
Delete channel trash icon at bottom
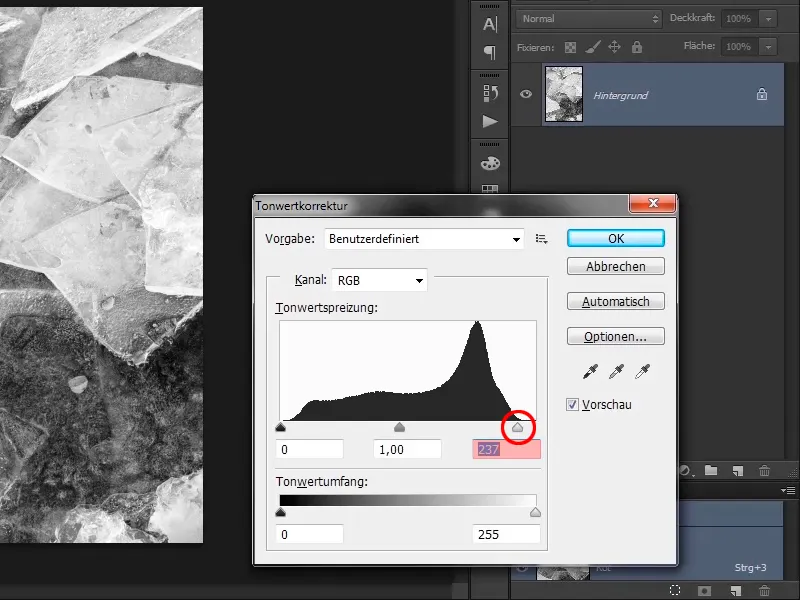tap(764, 590)
